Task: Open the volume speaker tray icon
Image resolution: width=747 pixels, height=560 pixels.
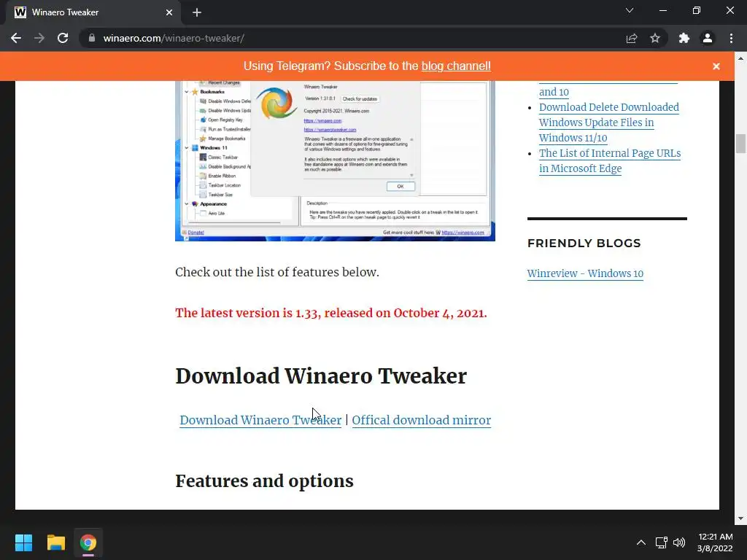Action: point(679,542)
